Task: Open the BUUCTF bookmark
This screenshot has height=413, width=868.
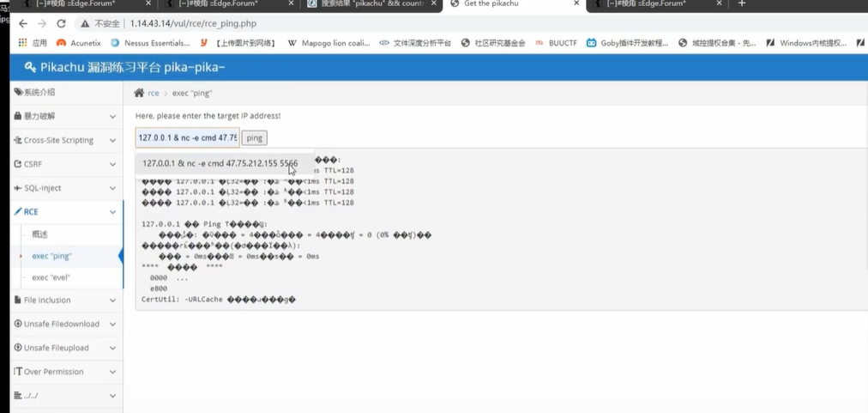Action: tap(556, 43)
